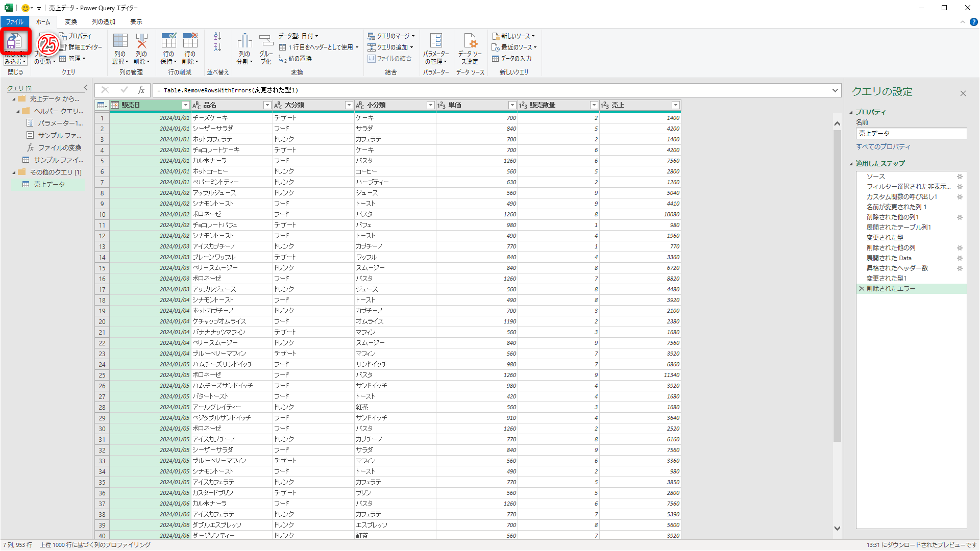980x551 pixels.
Task: Select the 変更された型 applied step
Action: [885, 238]
